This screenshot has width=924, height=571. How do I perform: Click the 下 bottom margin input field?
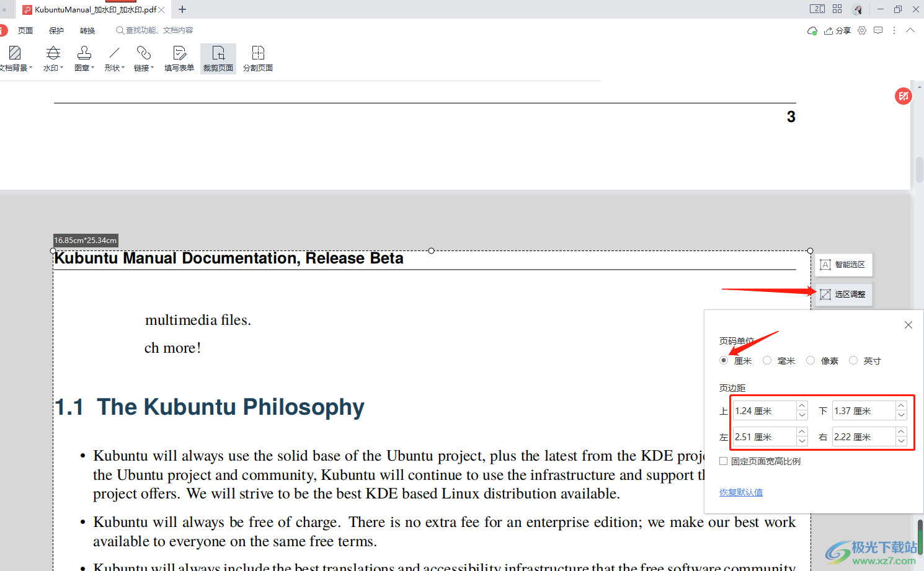tap(863, 410)
